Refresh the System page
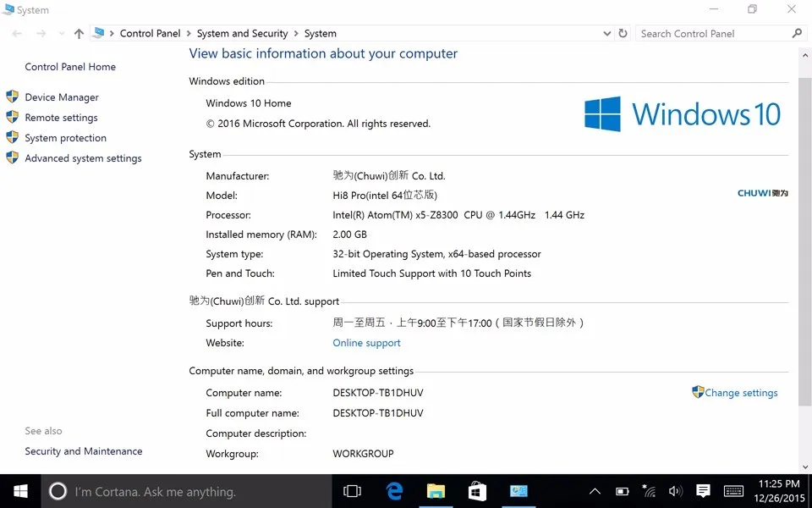Image resolution: width=812 pixels, height=508 pixels. pyautogui.click(x=623, y=34)
